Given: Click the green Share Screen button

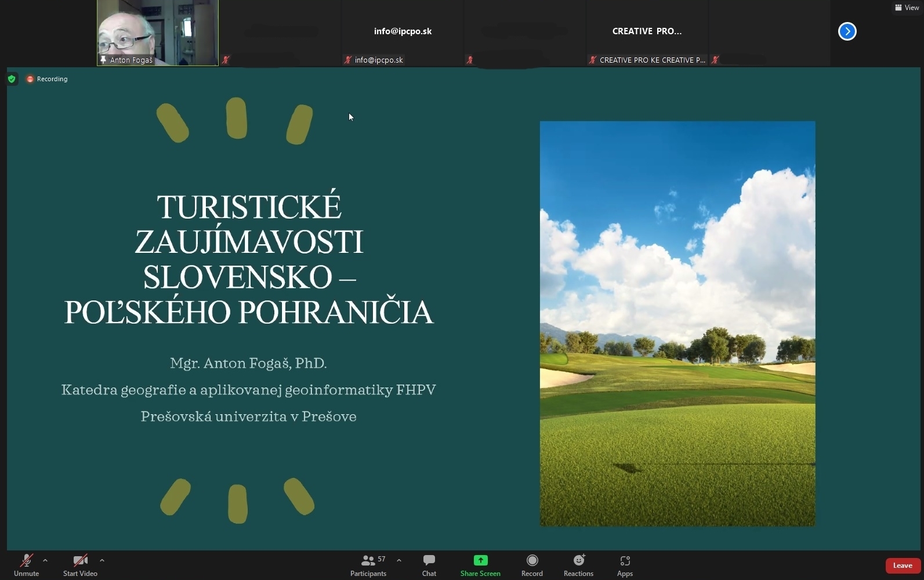Looking at the screenshot, I should click(x=480, y=565).
